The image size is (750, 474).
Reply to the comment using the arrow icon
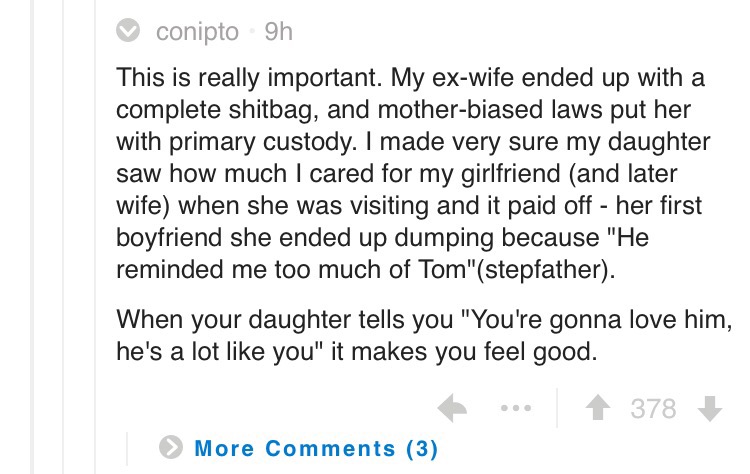point(452,408)
